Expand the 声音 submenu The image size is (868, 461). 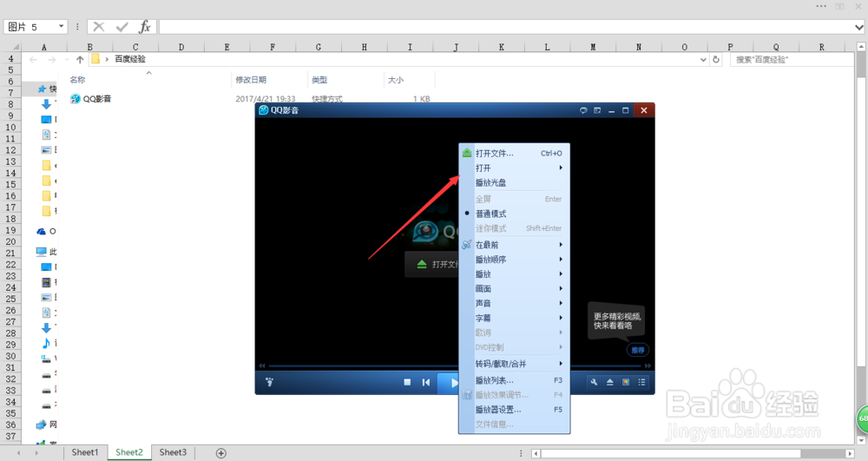click(x=514, y=303)
